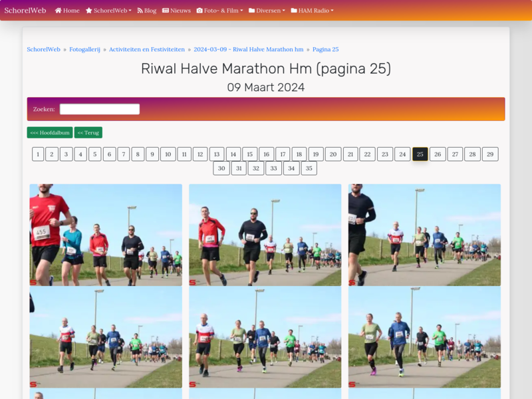Click the folder icon beside HAM Radio
Viewport: 532px width, 399px height.
(x=294, y=11)
